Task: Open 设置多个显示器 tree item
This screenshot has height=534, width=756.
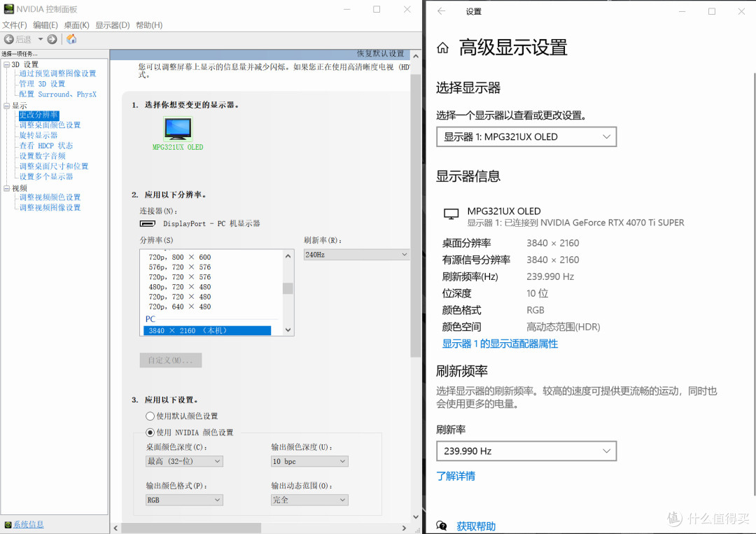Action: point(45,176)
